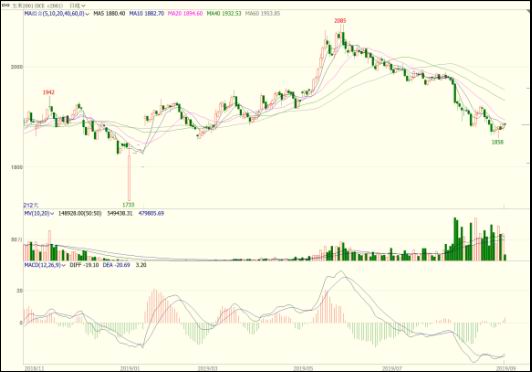Click the 1942 peak price label
The image size is (532, 372).
[x=49, y=92]
